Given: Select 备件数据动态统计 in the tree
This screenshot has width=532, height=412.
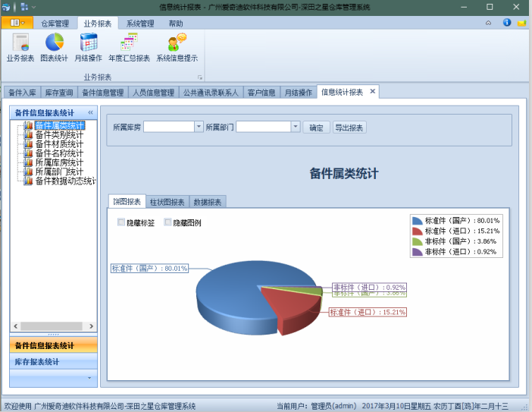Looking at the screenshot, I should tap(66, 181).
